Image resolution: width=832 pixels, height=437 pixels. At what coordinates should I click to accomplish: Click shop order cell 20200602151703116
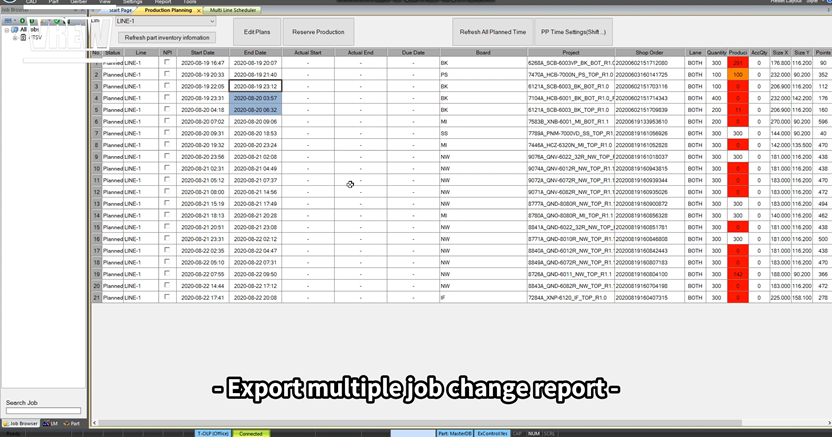(x=649, y=86)
